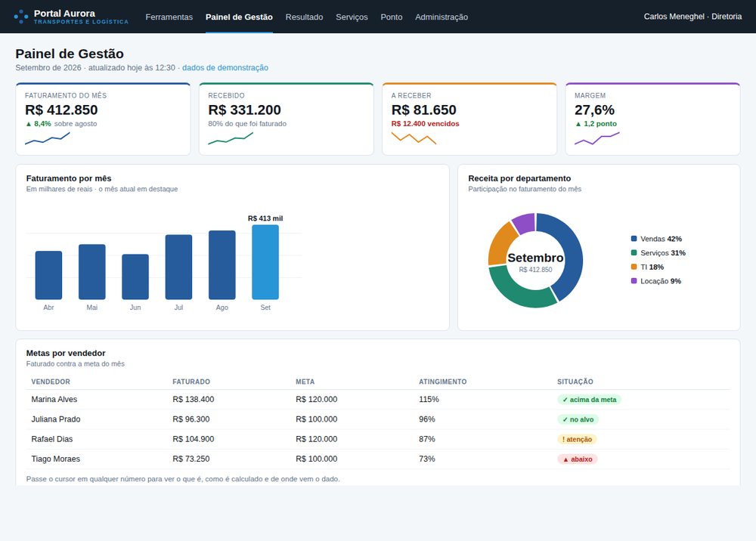
Task: Click the red "R$ 12.400 vencidos" text
Action: point(425,124)
